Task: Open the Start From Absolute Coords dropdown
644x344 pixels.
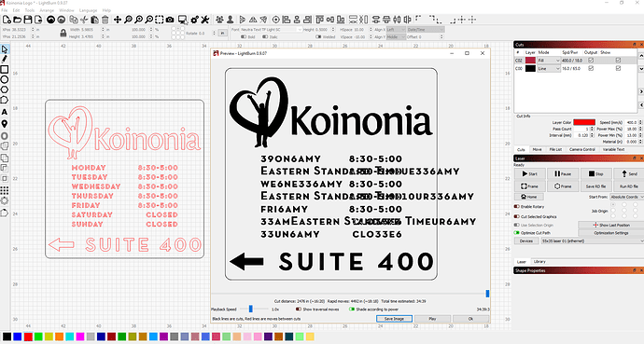Action: click(x=627, y=197)
